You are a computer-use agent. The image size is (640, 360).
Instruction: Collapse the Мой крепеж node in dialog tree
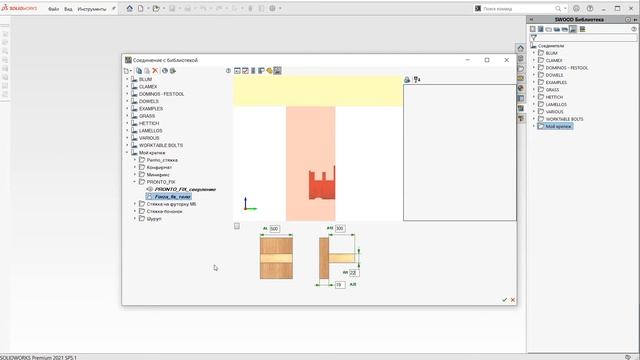click(127, 153)
